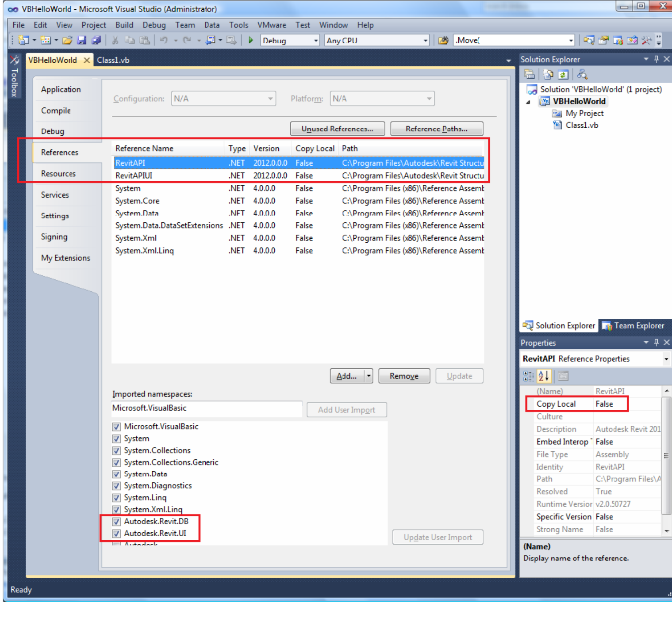Open the active documents list dropdown arrow
This screenshot has height=641, width=672.
(509, 61)
